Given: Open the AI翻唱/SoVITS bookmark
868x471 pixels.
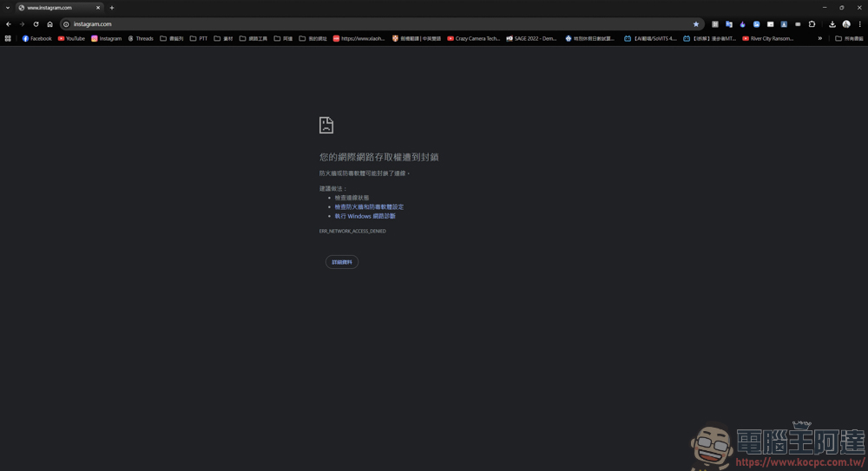Looking at the screenshot, I should point(650,39).
